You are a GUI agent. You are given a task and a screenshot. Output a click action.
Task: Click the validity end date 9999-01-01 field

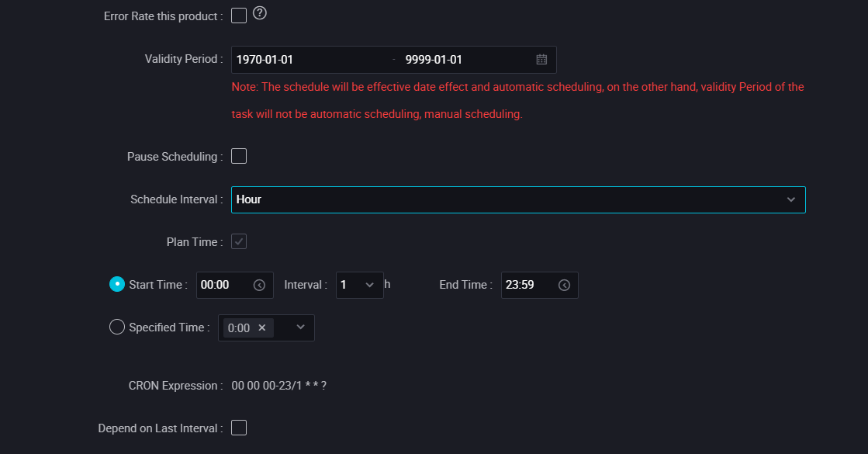tap(465, 60)
